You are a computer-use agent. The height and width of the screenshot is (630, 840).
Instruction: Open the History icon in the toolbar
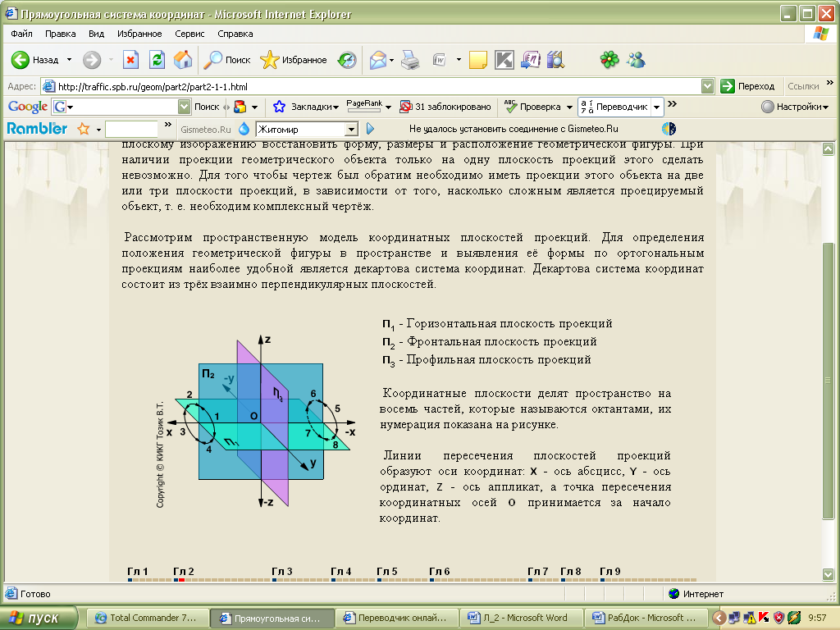(347, 60)
